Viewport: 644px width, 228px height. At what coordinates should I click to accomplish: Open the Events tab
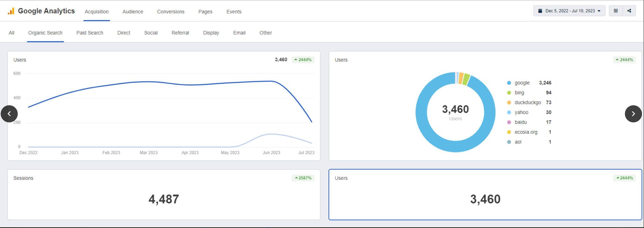[234, 12]
